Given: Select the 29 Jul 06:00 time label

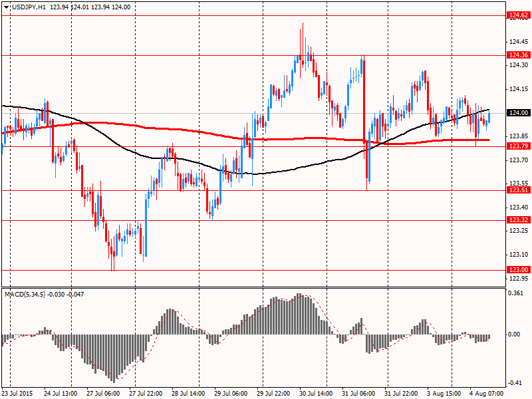Looking at the screenshot, I should [231, 394].
